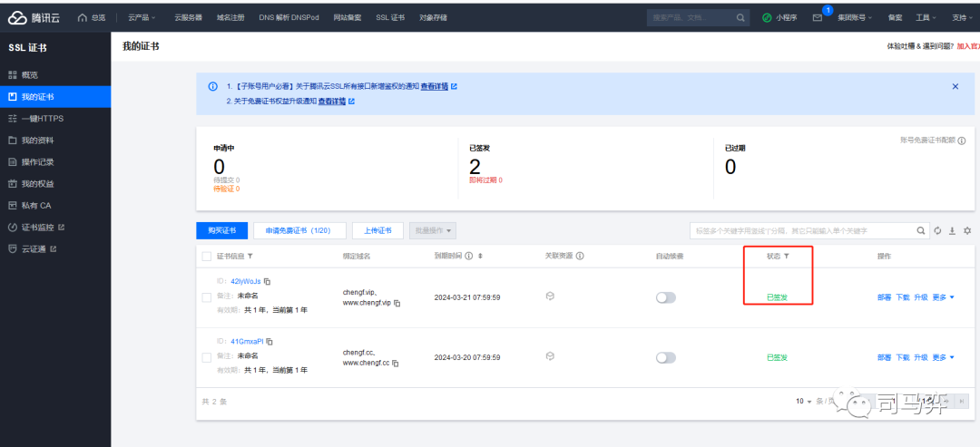Expand 支持 dropdown in top bar
Viewport: 980px width, 447px height.
[x=963, y=17]
